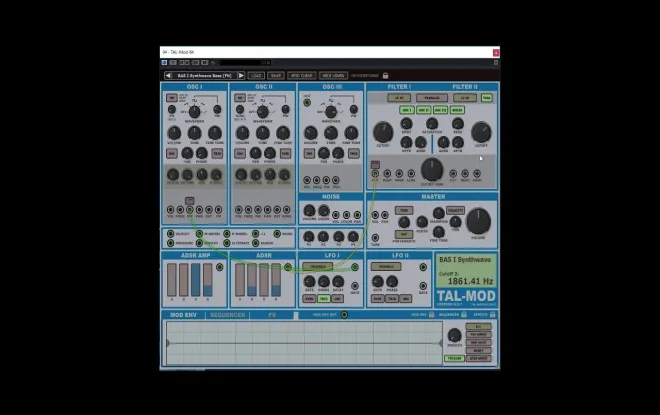The width and height of the screenshot is (660, 415).
Task: Switch to the FX tab
Action: point(272,315)
